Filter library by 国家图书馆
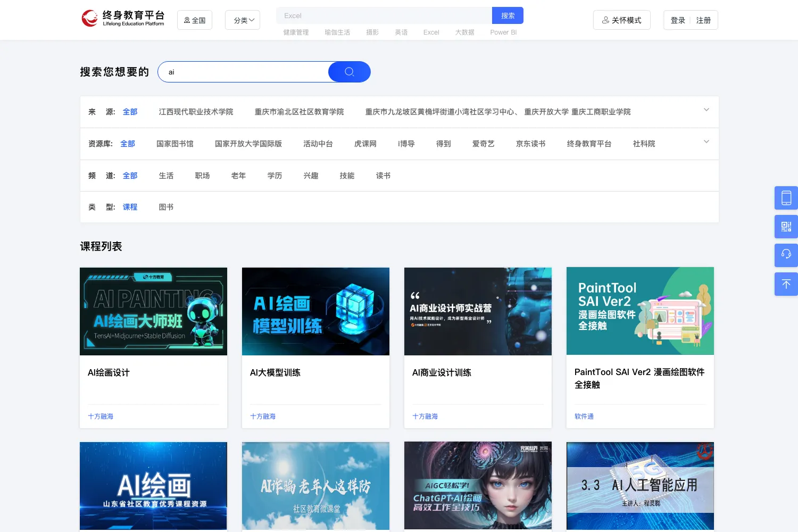The width and height of the screenshot is (798, 532). (x=175, y=144)
